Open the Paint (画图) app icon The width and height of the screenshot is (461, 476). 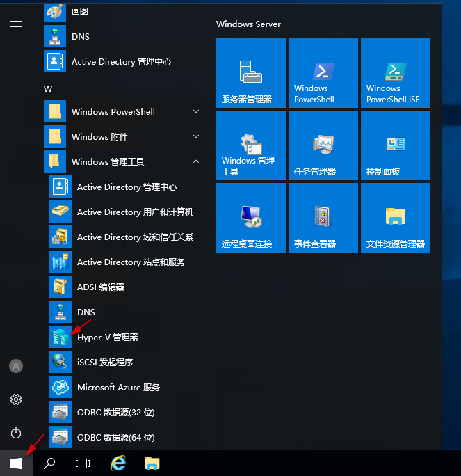55,13
